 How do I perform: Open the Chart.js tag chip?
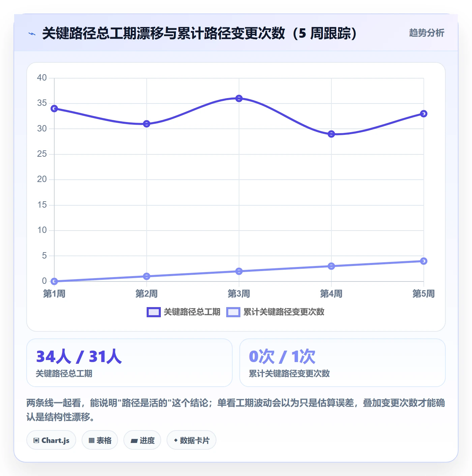point(51,440)
